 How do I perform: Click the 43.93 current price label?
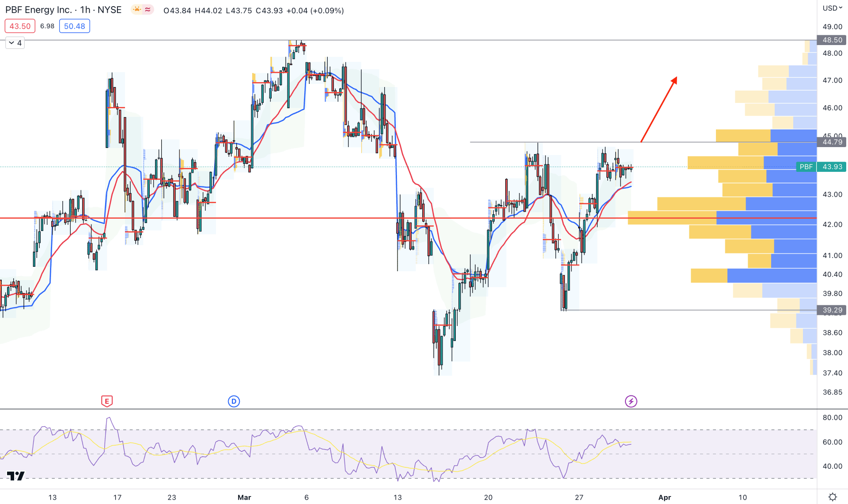[x=832, y=167]
